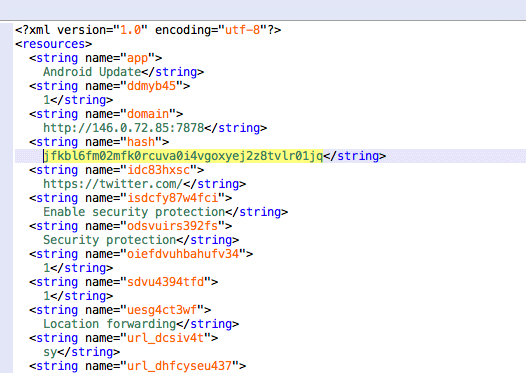Click the string name "isdcfy87w4fci" line
Viewport: 526px width, 373px height.
tap(130, 198)
